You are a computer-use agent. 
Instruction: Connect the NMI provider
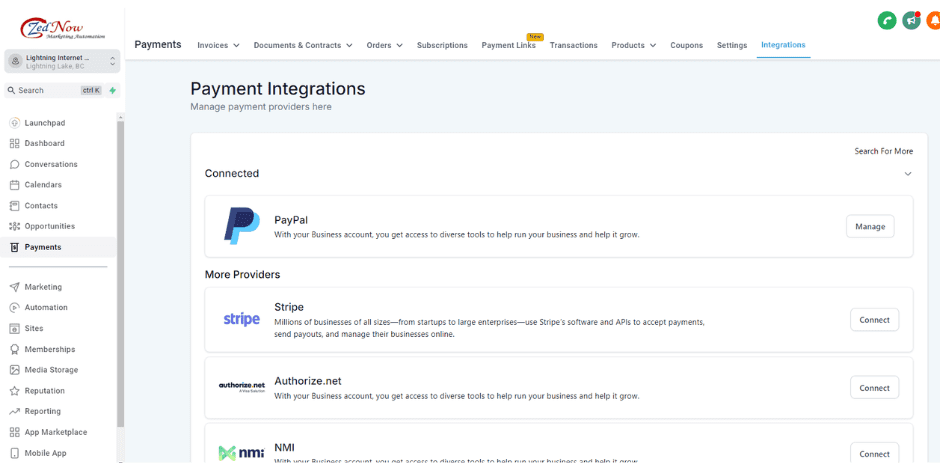[x=874, y=454]
